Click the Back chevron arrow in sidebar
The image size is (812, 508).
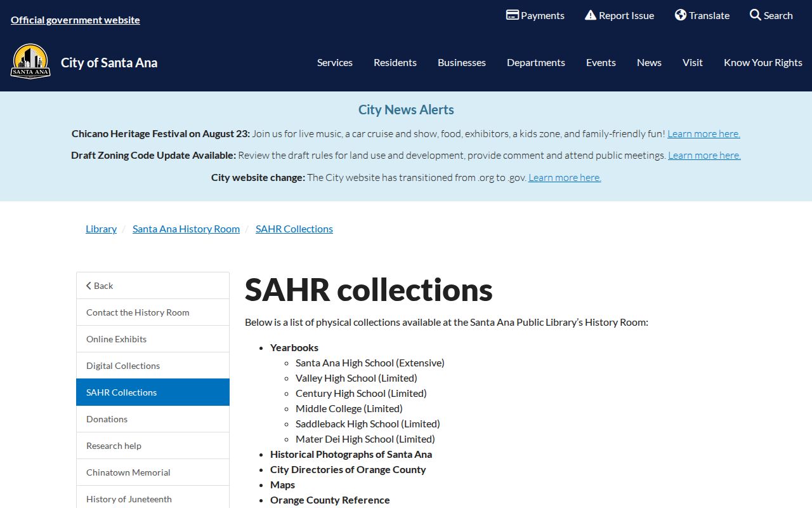89,286
